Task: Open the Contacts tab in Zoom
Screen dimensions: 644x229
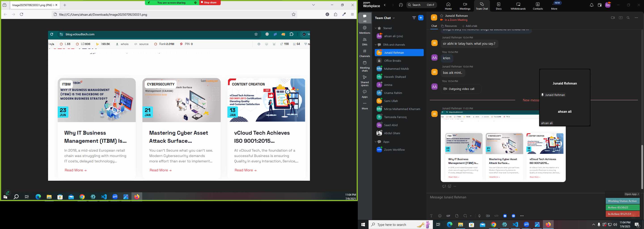Action: pyautogui.click(x=538, y=6)
